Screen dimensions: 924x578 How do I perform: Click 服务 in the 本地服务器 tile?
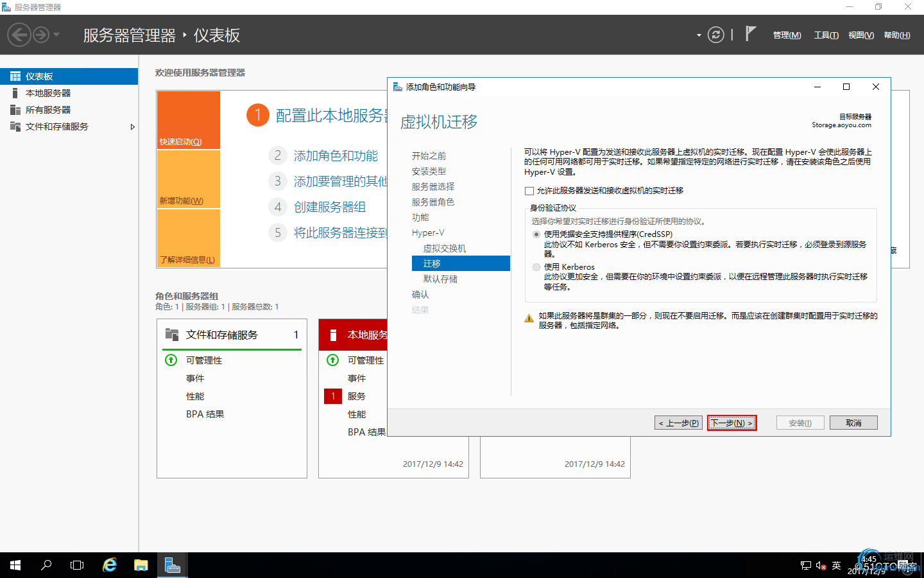[x=357, y=396]
